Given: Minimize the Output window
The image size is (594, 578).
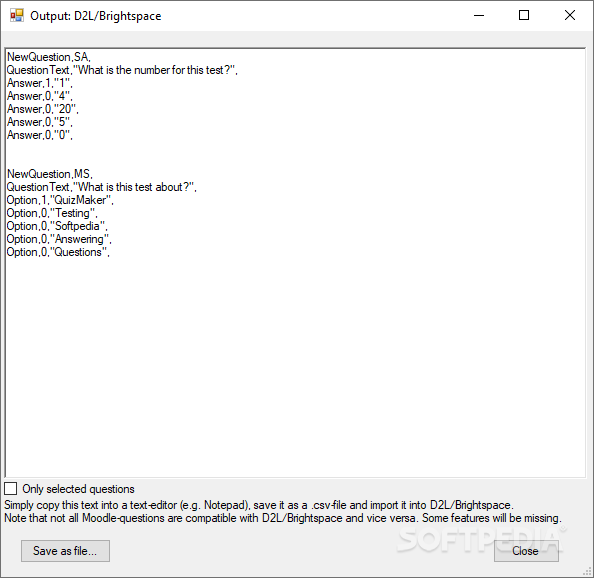Looking at the screenshot, I should coord(479,16).
